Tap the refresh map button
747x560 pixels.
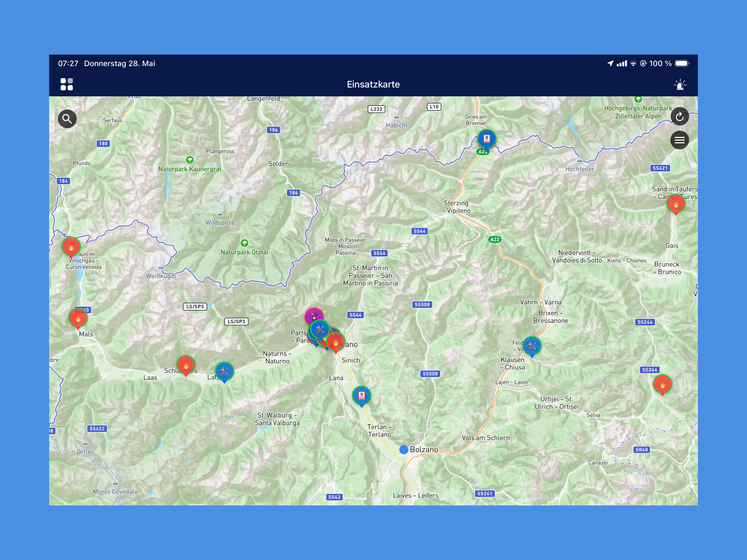pos(679,117)
